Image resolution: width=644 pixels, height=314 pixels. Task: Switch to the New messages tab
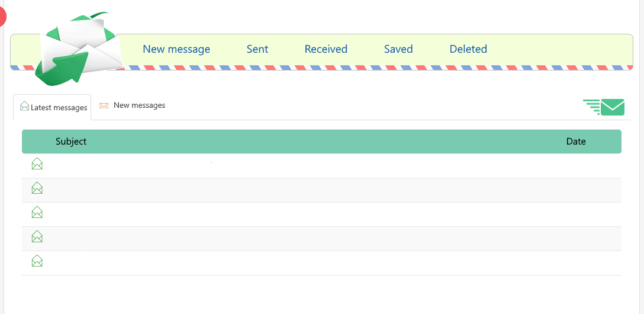[139, 105]
